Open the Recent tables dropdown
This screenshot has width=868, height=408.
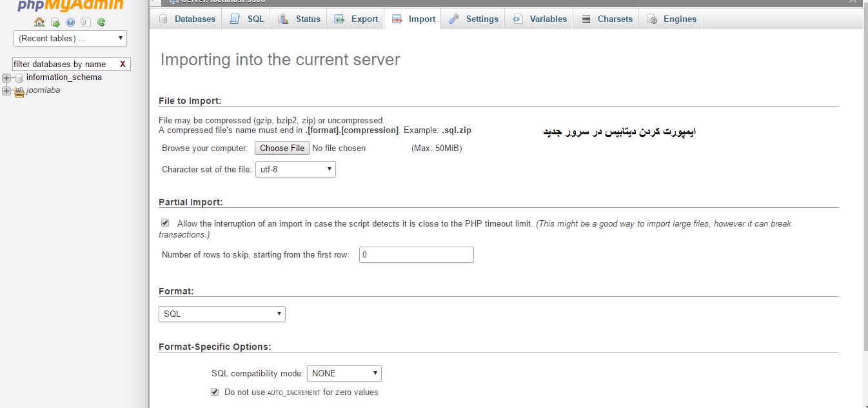click(x=70, y=38)
